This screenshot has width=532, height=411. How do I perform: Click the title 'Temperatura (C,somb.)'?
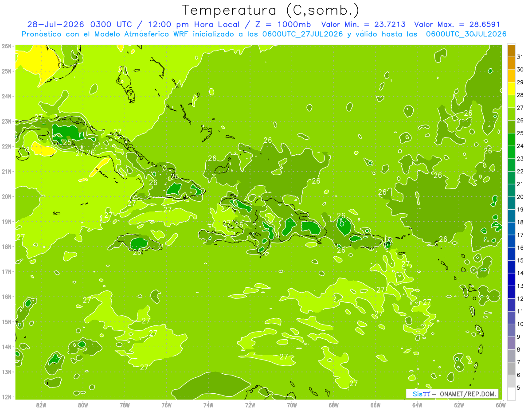[x=271, y=10]
